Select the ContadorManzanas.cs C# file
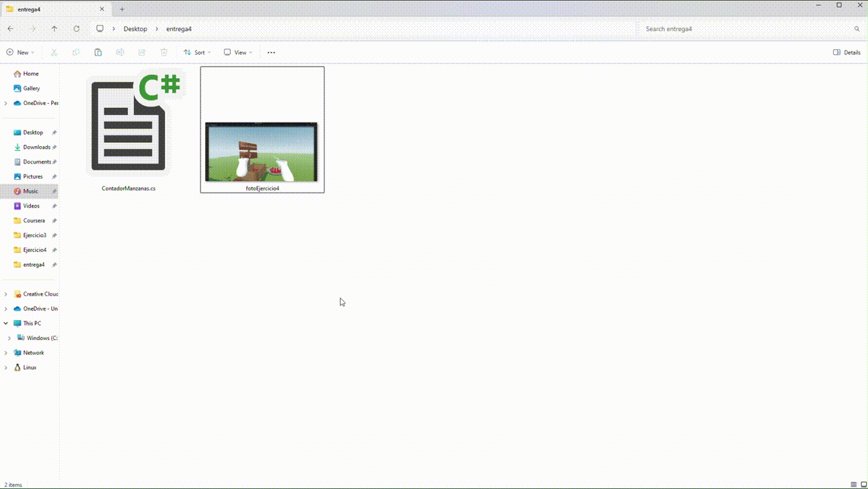Image resolution: width=868 pixels, height=489 pixels. [x=129, y=129]
